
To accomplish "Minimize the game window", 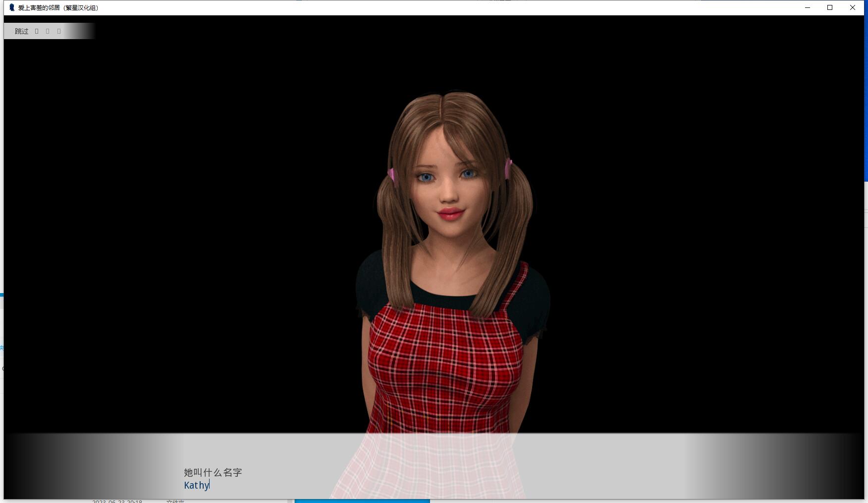I will pos(808,7).
